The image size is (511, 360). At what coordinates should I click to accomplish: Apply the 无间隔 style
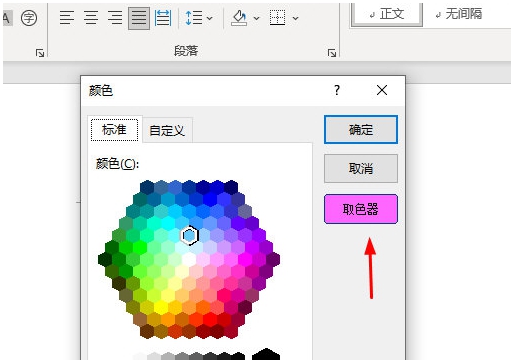coord(459,14)
